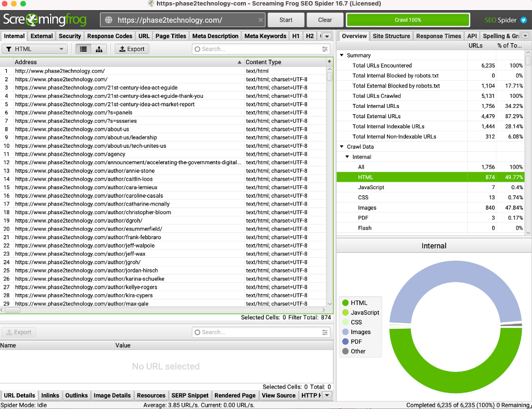
Task: Sort by Address column header arrow
Action: [x=239, y=62]
